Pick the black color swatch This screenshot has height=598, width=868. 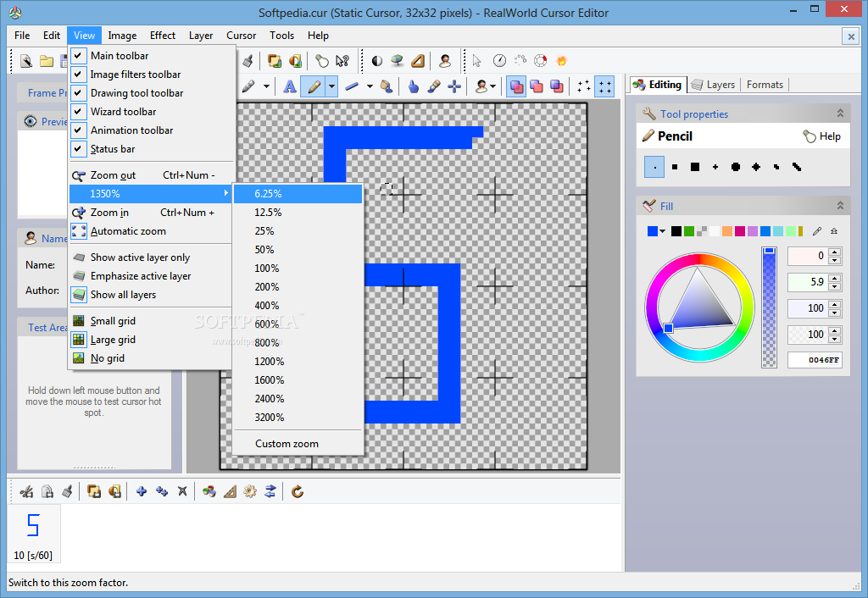676,231
